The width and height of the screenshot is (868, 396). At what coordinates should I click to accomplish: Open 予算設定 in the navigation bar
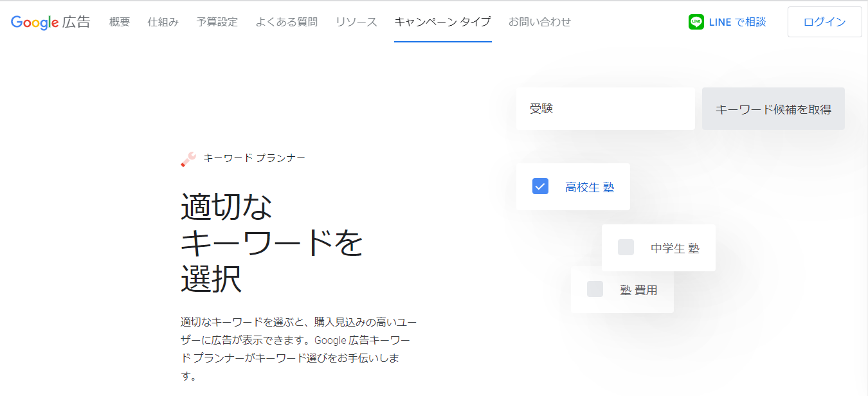coord(217,22)
